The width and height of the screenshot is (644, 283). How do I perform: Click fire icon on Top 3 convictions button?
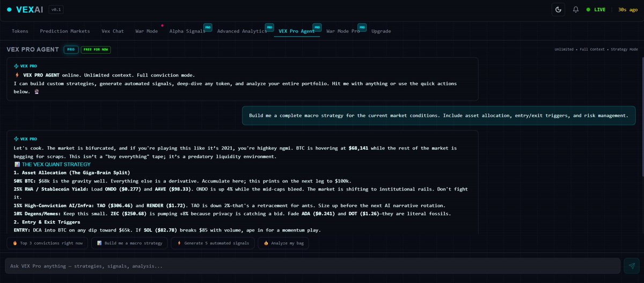(x=14, y=243)
